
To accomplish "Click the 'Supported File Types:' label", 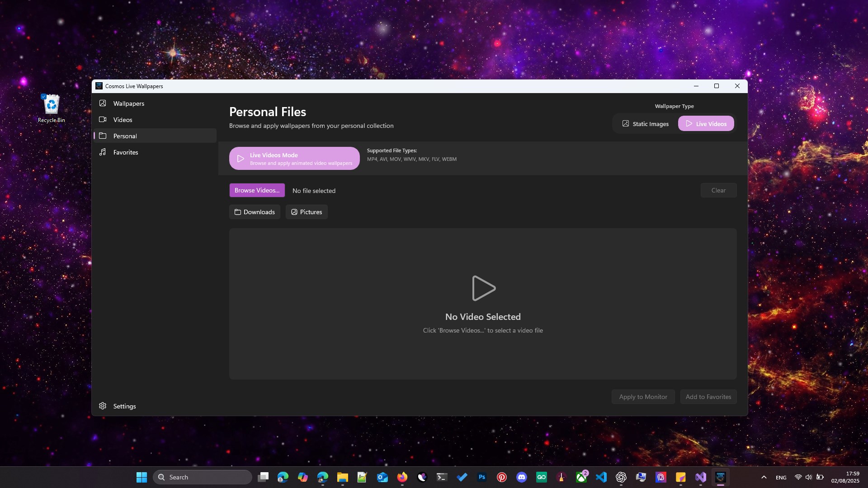I will click(392, 150).
